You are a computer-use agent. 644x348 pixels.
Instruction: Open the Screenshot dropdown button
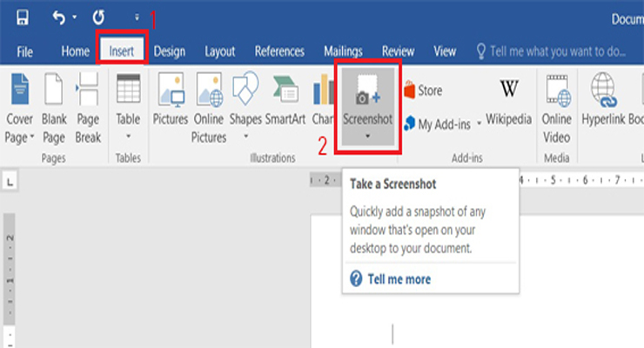point(367,107)
